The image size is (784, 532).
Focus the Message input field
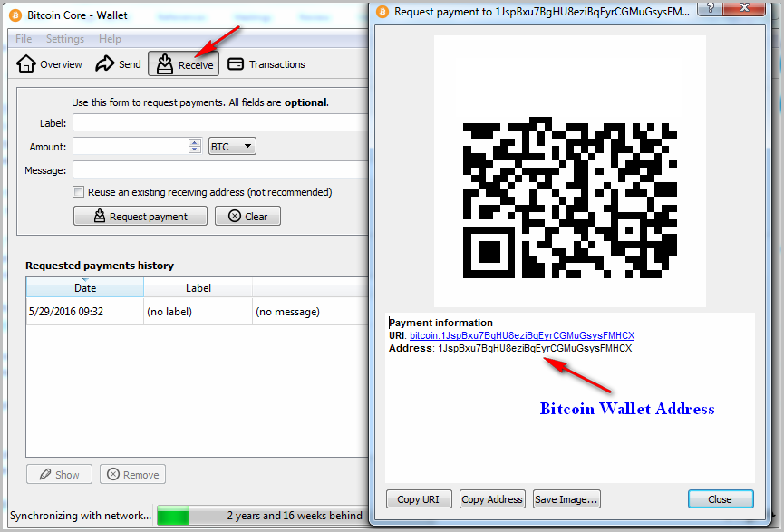pos(220,169)
